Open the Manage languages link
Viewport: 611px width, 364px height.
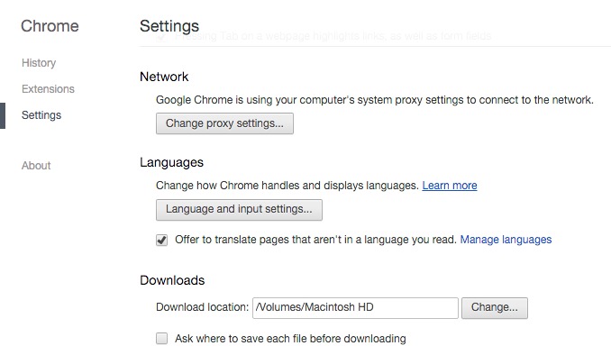point(506,240)
